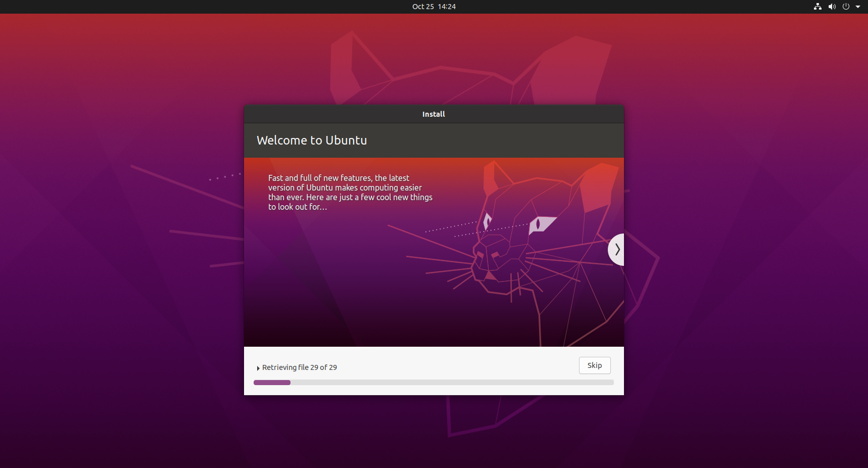Click the Welcome to Ubuntu heading
Viewport: 868px width, 468px height.
pos(312,141)
